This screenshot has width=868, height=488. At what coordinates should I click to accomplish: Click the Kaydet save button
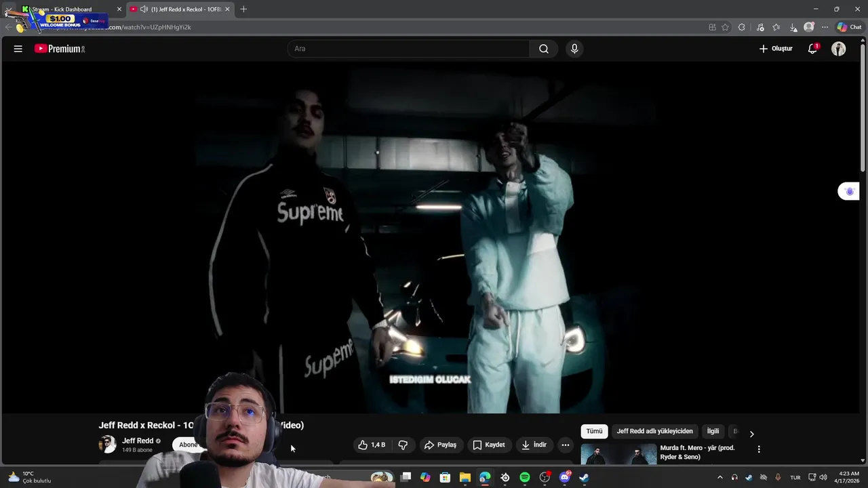point(489,445)
